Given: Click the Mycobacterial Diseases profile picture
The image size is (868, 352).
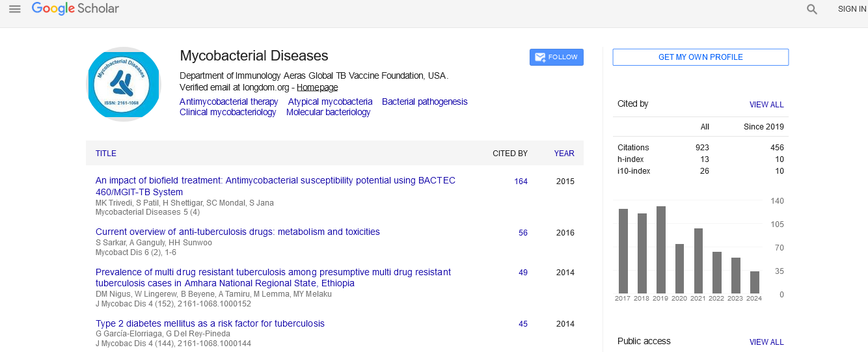Looking at the screenshot, I should [x=123, y=84].
